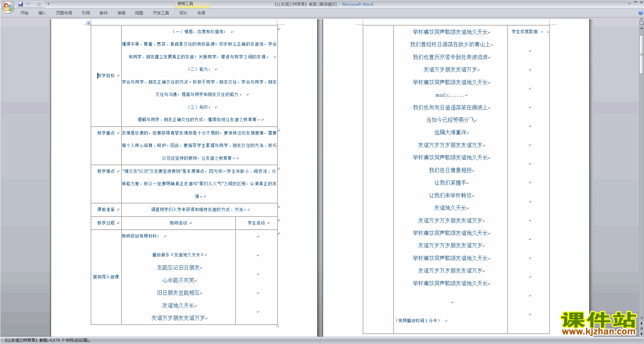This screenshot has width=644, height=344.
Task: Click the table move handle icon
Action: (88, 23)
